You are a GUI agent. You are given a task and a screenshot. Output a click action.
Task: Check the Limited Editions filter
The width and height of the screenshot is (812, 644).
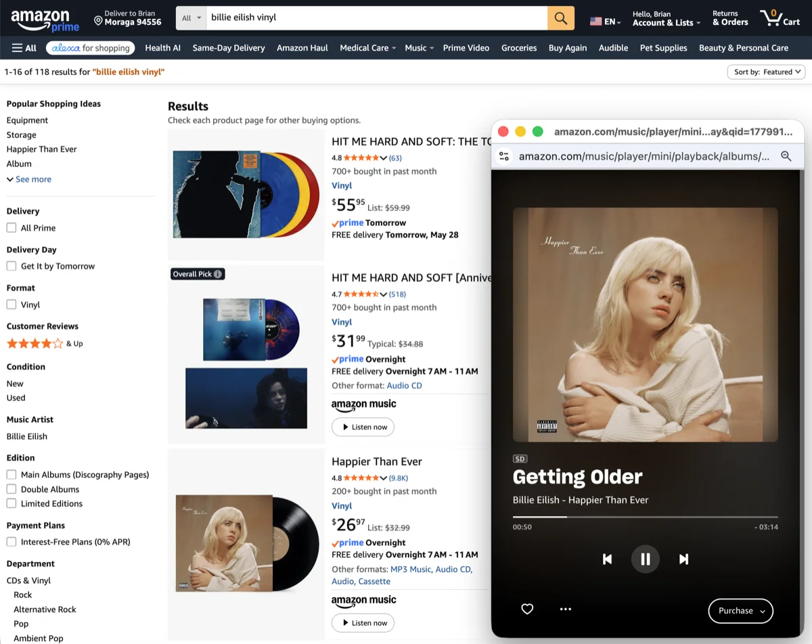click(x=12, y=503)
